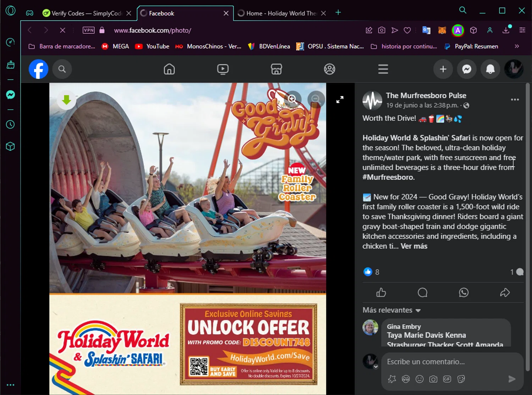Click the comment count bubble
The height and width of the screenshot is (395, 532).
click(x=517, y=272)
